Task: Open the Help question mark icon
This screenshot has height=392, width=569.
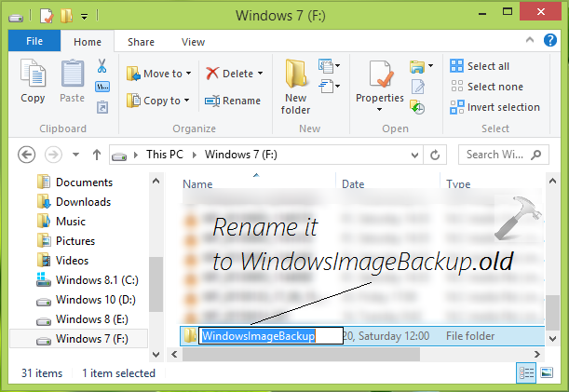Action: pyautogui.click(x=550, y=40)
